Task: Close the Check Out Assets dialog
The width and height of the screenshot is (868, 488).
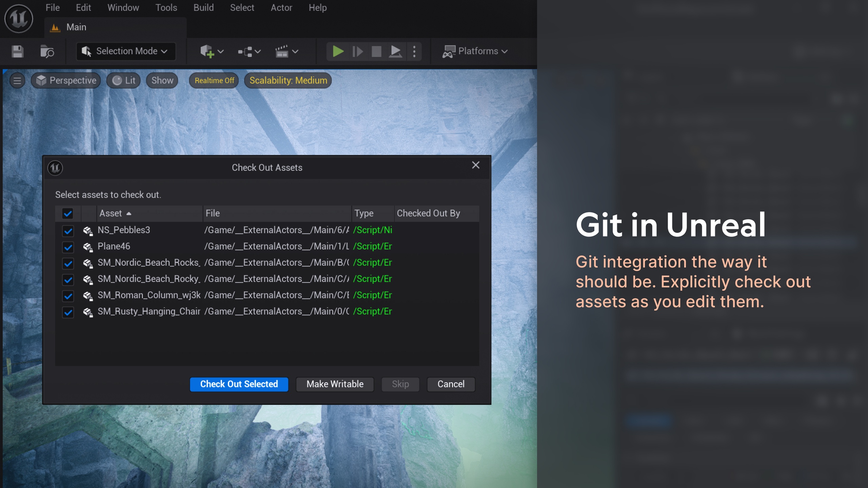Action: pyautogui.click(x=476, y=165)
